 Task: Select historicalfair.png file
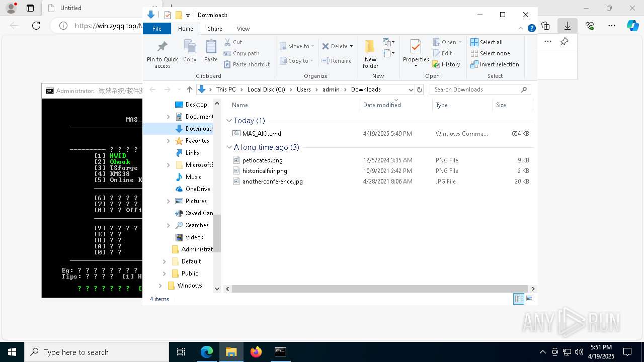(381, 171)
